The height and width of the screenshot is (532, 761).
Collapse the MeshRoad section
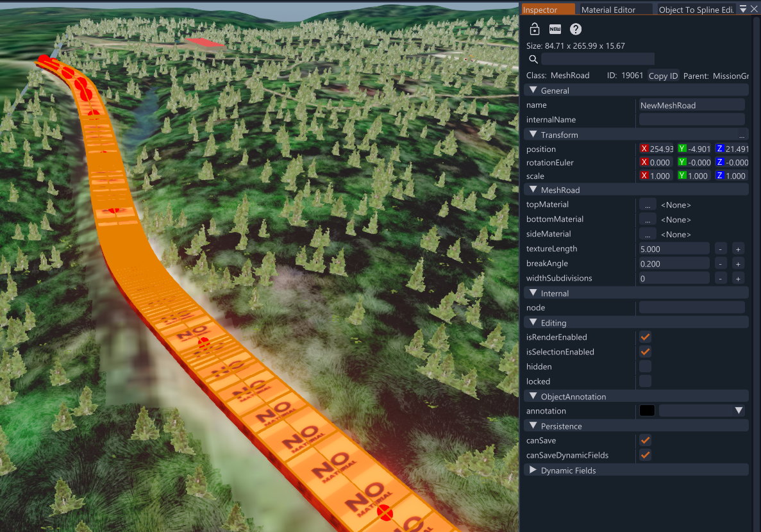[533, 190]
